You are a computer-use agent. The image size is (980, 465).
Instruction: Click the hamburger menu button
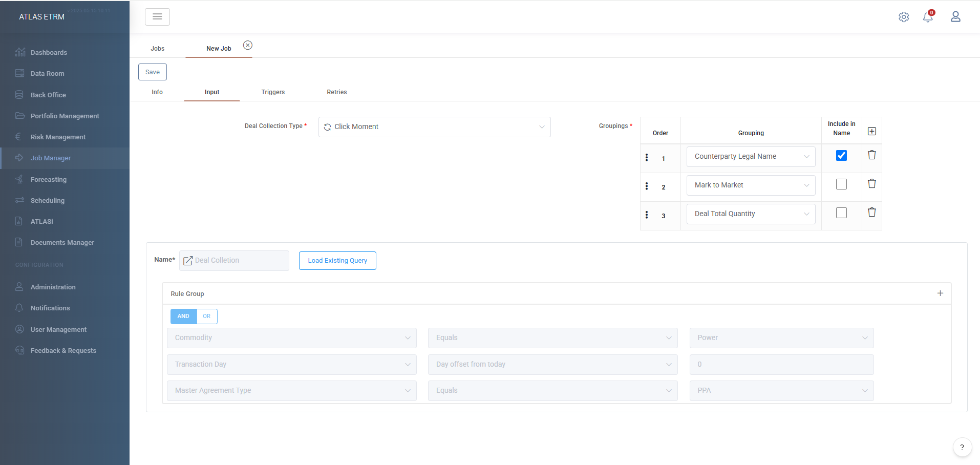(157, 17)
